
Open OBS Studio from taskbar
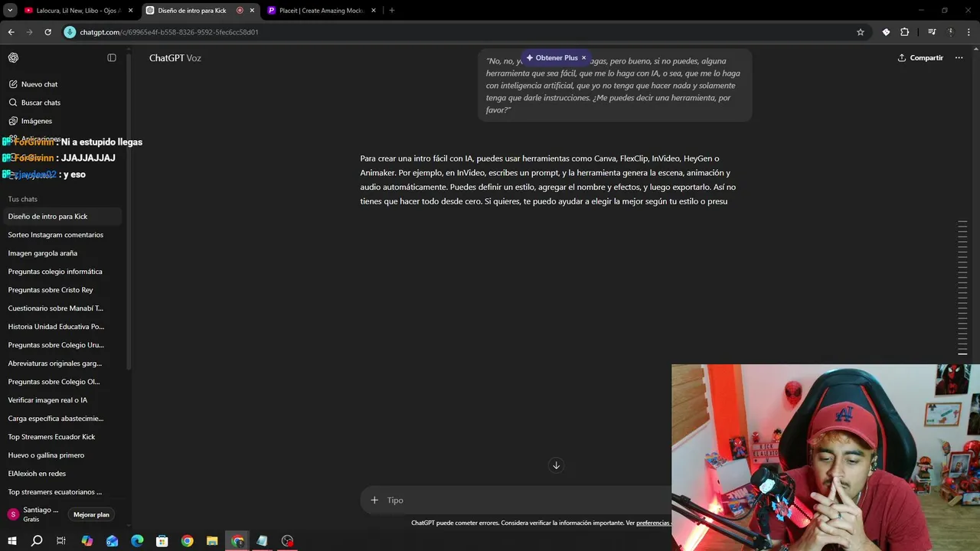point(287,541)
